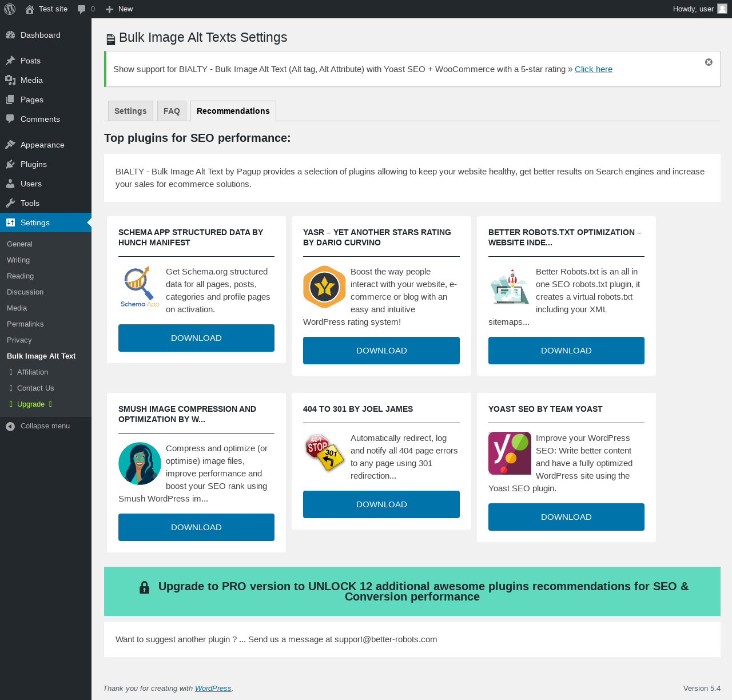Click the Settings sliders icon
This screenshot has height=700, width=732.
[x=10, y=222]
